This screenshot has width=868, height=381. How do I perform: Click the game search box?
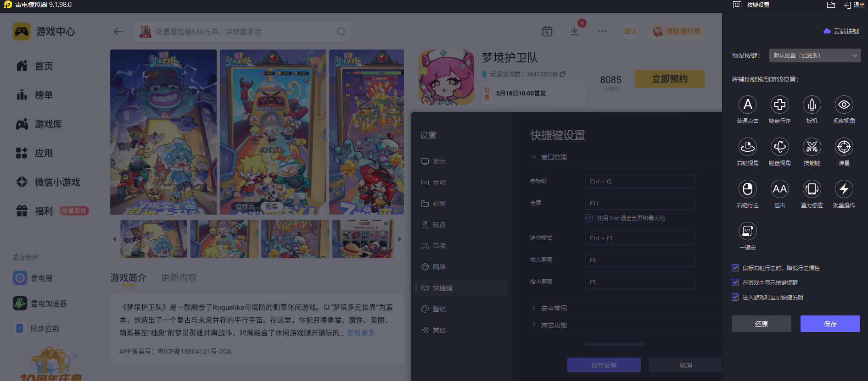coord(242,32)
